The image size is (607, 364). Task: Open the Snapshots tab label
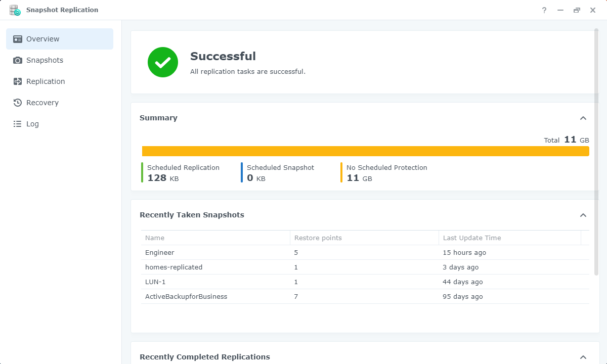45,60
